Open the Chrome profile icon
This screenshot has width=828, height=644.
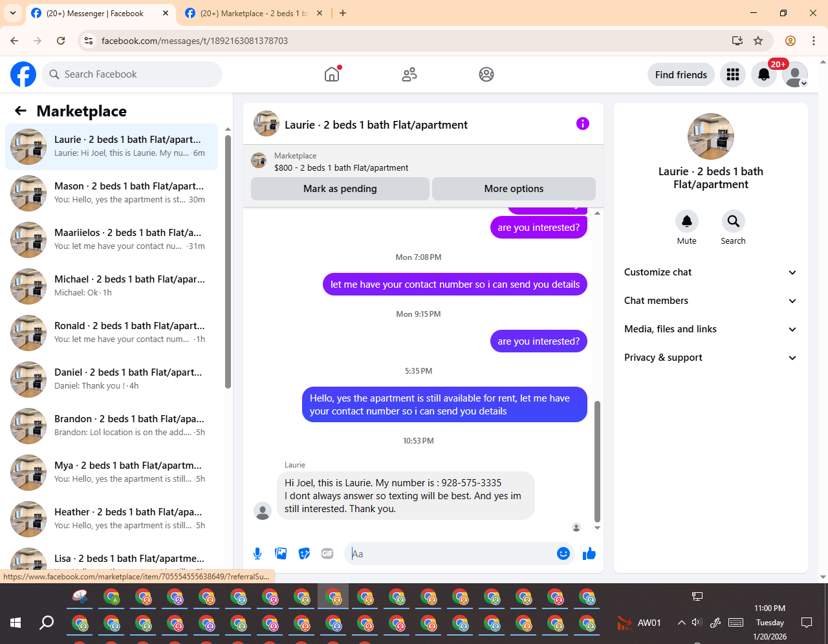[x=790, y=41]
